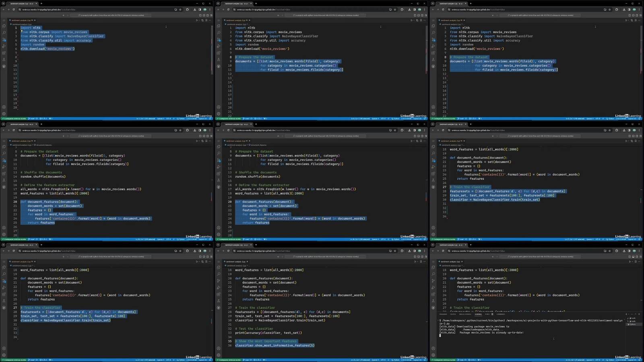The width and height of the screenshot is (644, 362).
Task: Toggle secondary sidebar in window with selected imports
Action: click(x=207, y=15)
